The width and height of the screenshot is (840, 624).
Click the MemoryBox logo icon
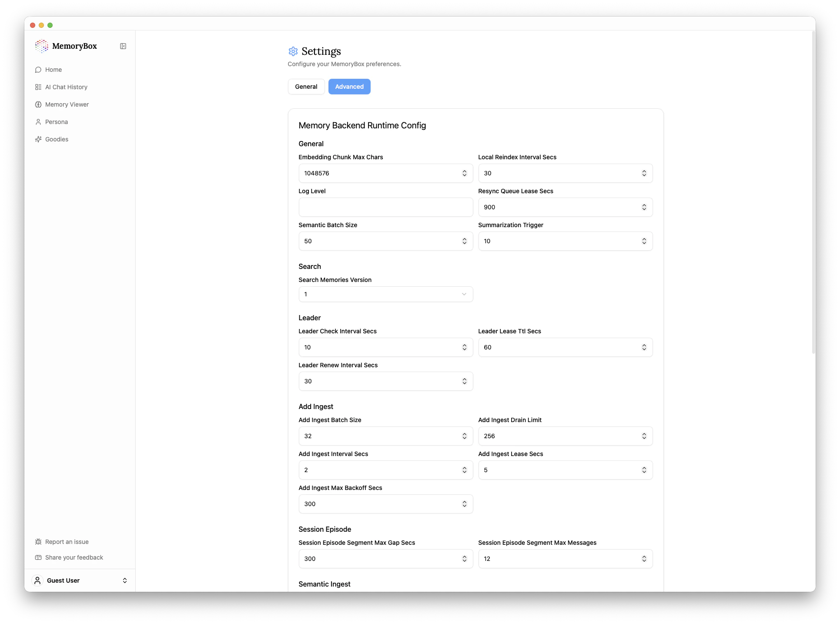[x=42, y=46]
